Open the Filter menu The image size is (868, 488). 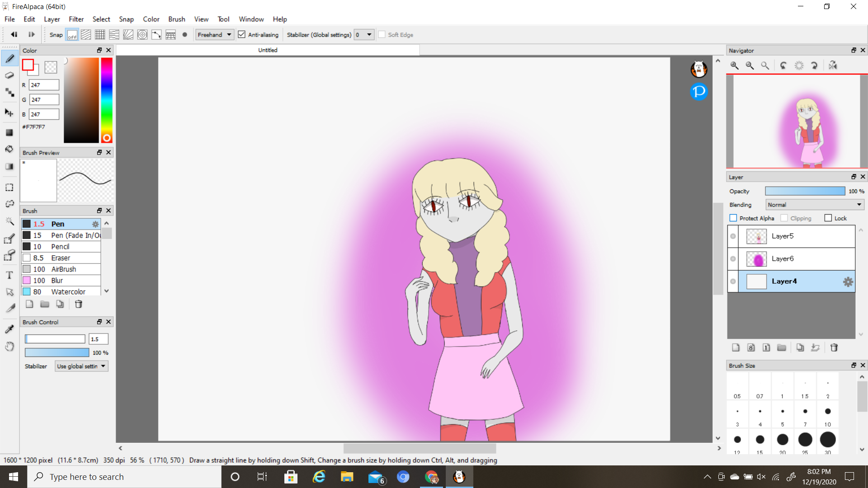point(76,19)
